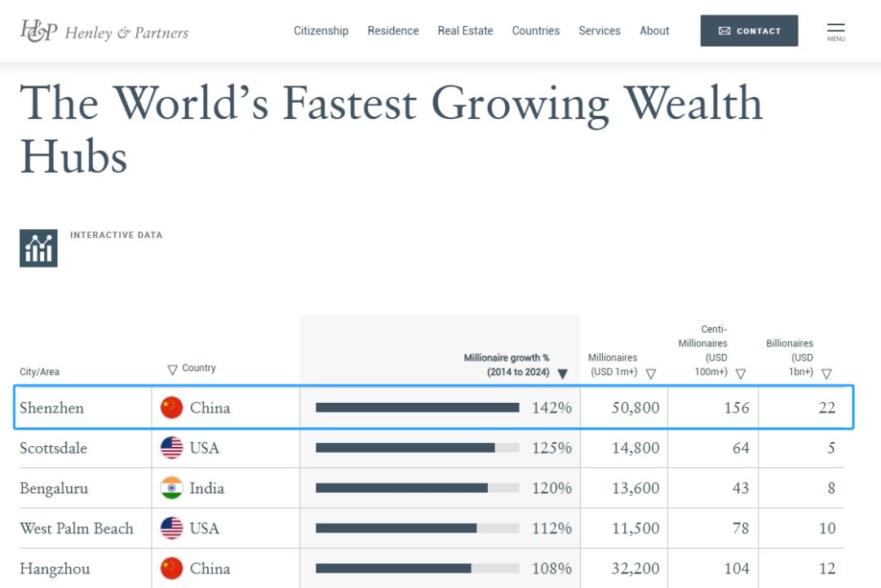Sort by Millionaire growth % arrow
Screen dimensions: 881x588
click(x=562, y=374)
